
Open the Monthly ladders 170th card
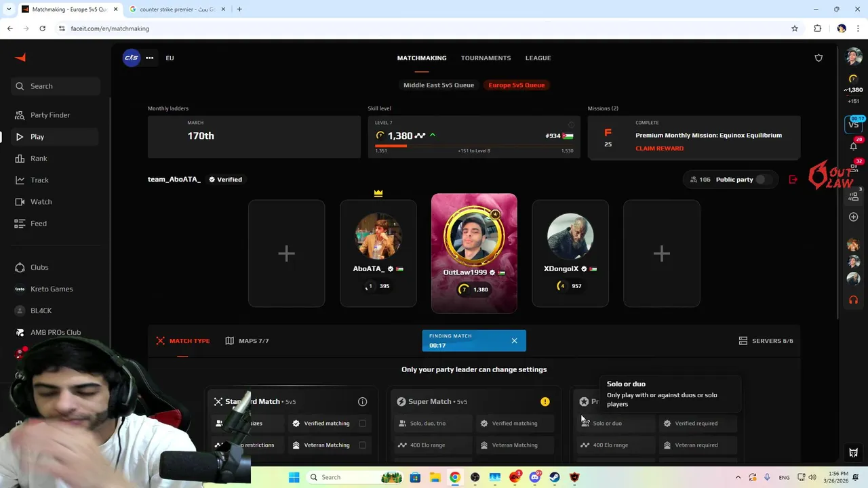pos(254,137)
